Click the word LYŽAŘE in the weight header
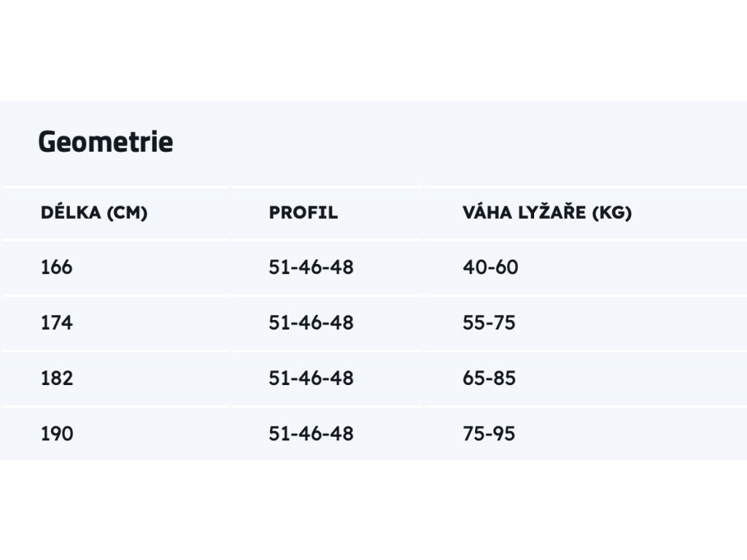 [551, 211]
